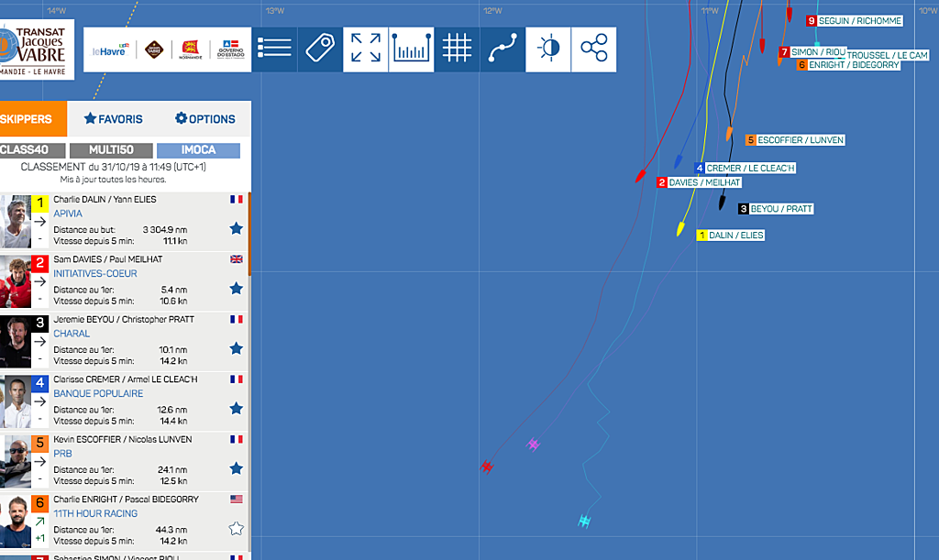The width and height of the screenshot is (939, 560).
Task: Click the CHARAL skipper photo
Action: tap(16, 341)
